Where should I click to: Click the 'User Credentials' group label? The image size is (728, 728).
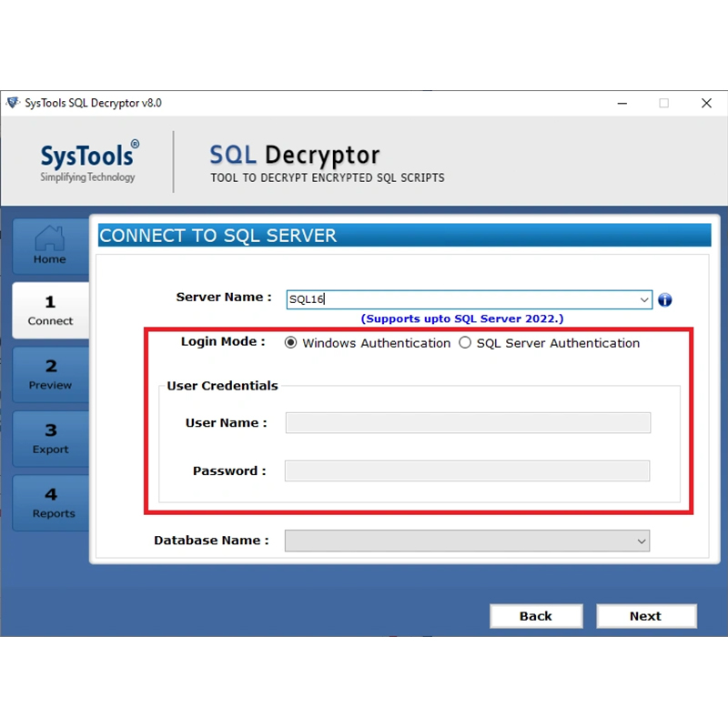pyautogui.click(x=222, y=386)
